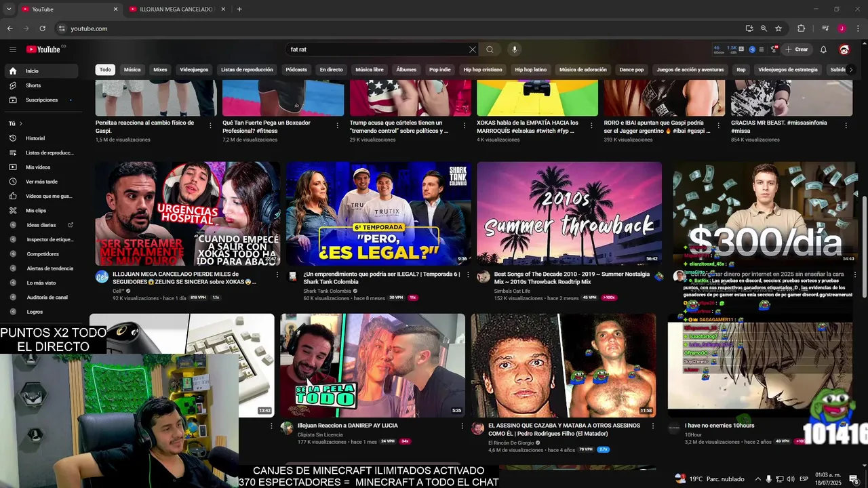This screenshot has width=868, height=488.
Task: Click the youtube.com address bar
Action: pos(400,28)
